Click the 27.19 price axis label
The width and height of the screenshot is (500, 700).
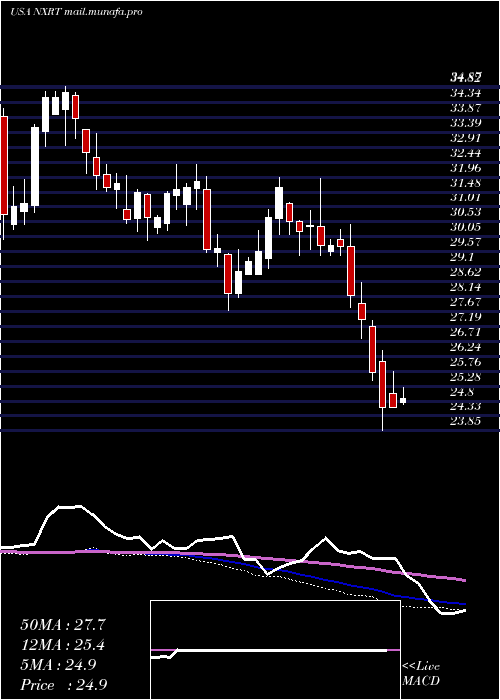[x=465, y=317]
